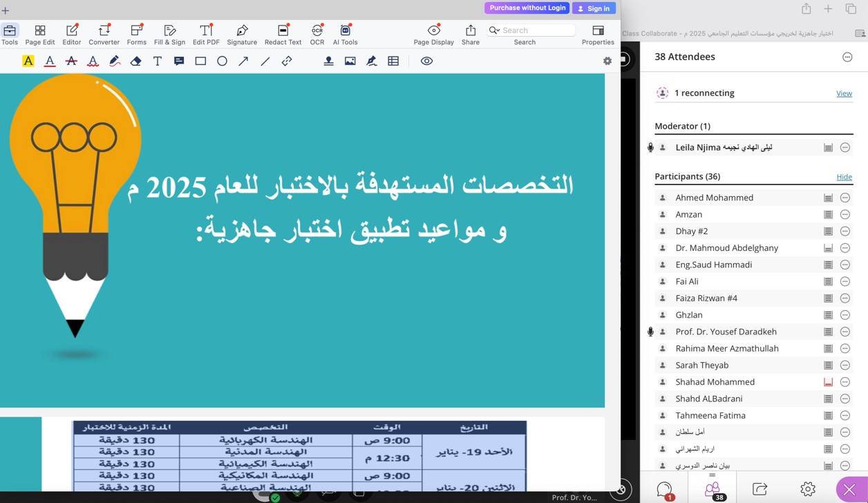Viewport: 868px width, 503px height.
Task: Open attendee options for Shahad Mohammed
Action: click(x=845, y=382)
